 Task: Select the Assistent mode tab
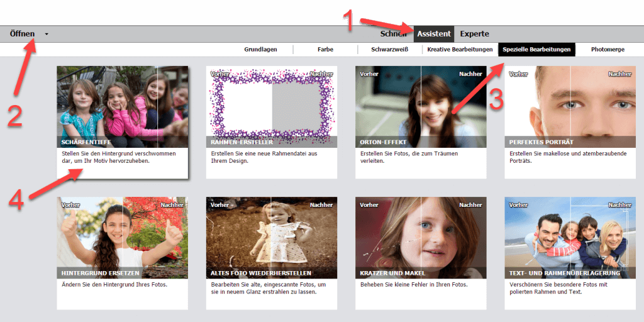tap(434, 34)
